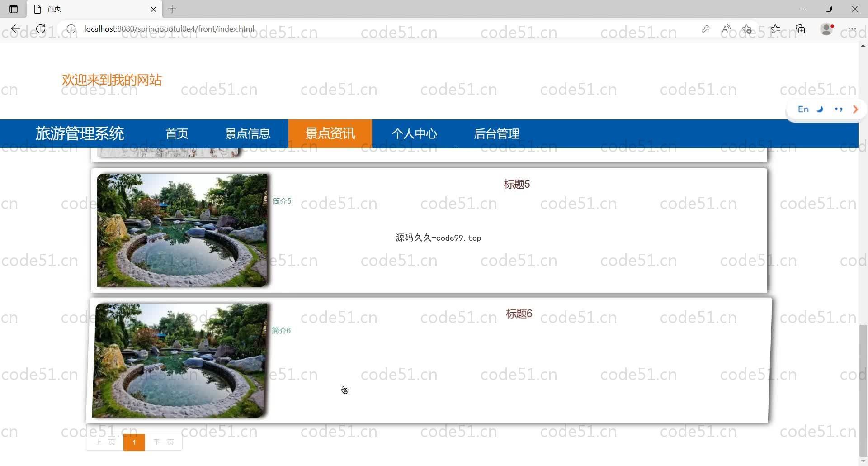
Task: Open the 个人中心 navigation item
Action: 414,134
